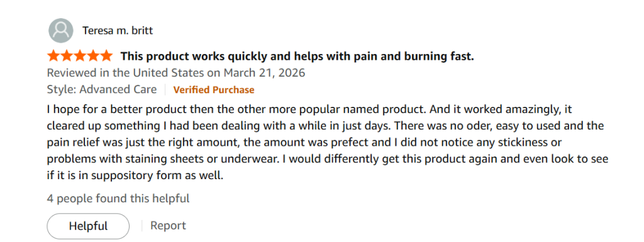
Task: Open the bold review title about pain and burning
Action: pyautogui.click(x=297, y=56)
